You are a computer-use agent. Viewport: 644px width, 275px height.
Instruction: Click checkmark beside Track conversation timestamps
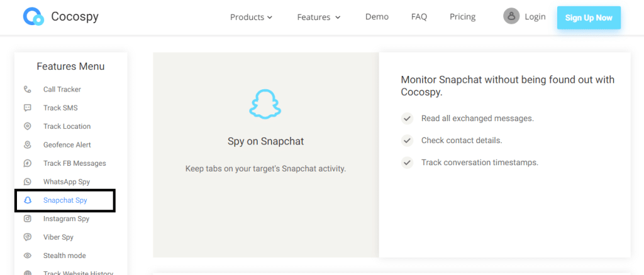tap(407, 162)
